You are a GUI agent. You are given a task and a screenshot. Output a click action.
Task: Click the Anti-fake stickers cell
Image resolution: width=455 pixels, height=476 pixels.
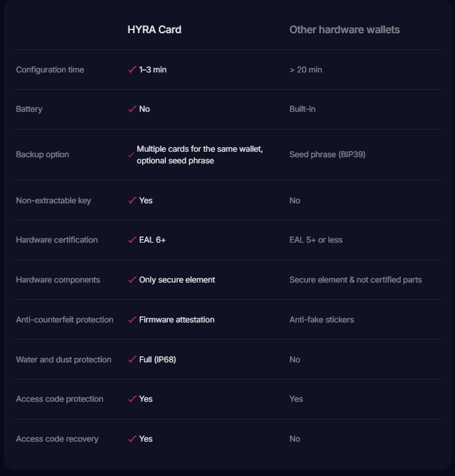pyautogui.click(x=322, y=320)
